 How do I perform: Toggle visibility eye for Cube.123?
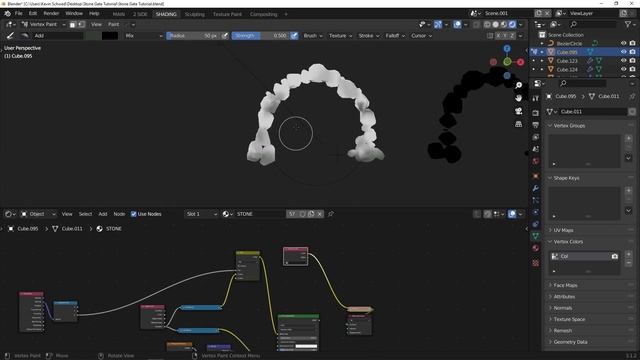(623, 60)
